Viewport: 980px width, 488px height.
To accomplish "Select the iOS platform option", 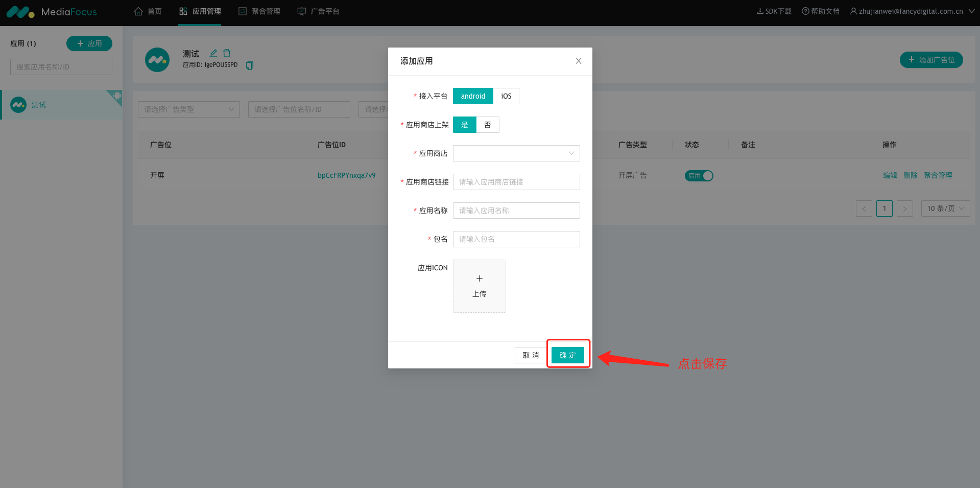I will (x=506, y=96).
